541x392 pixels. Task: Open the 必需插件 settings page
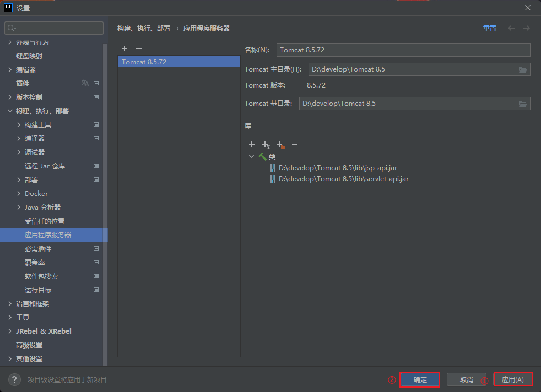tap(38, 248)
